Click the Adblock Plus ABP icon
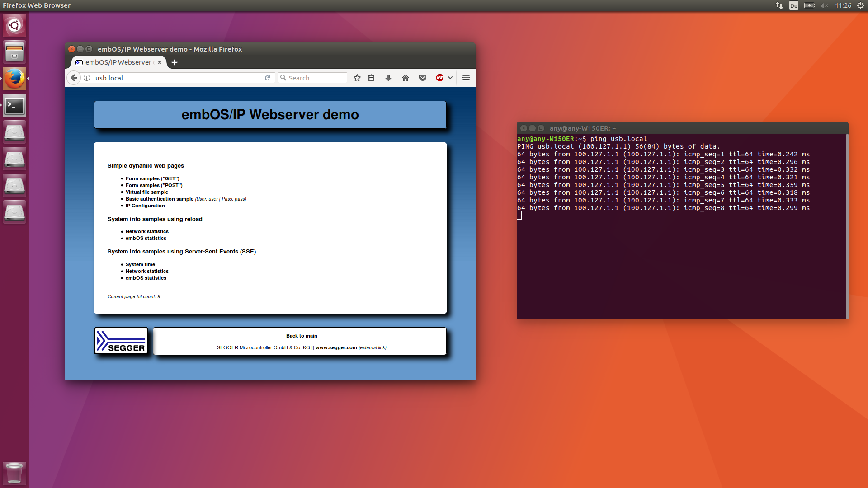 pyautogui.click(x=440, y=78)
